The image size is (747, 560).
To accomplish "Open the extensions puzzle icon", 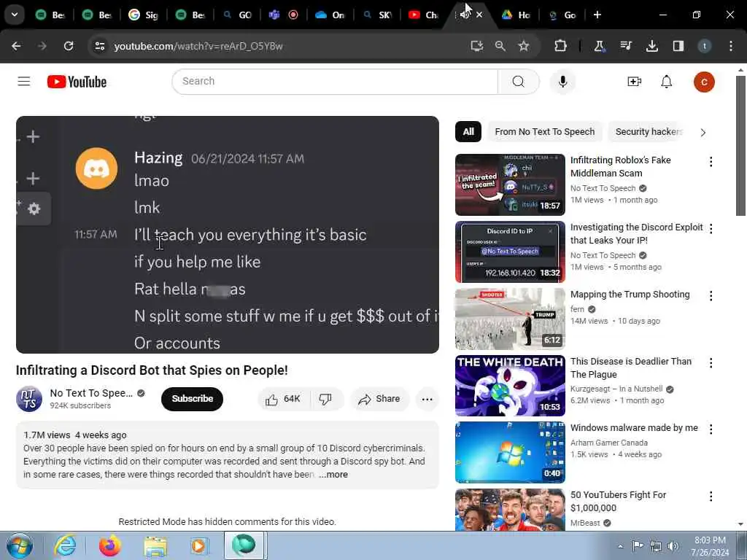I will tap(561, 46).
